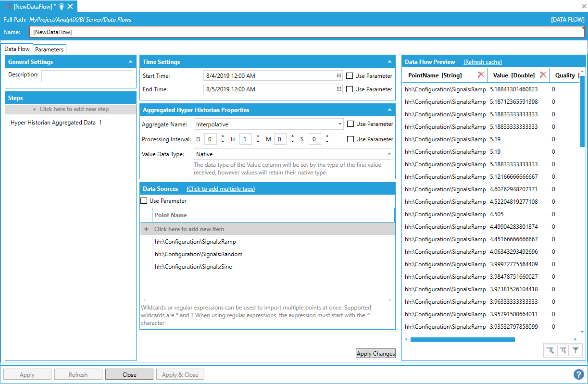
Task: Remove the PointName column with red X
Action: tap(481, 75)
